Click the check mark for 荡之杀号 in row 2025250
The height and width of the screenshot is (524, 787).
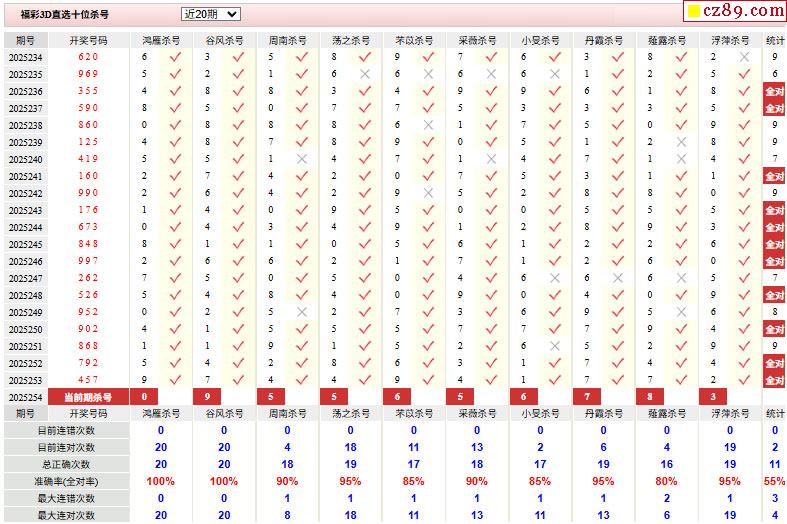click(365, 329)
